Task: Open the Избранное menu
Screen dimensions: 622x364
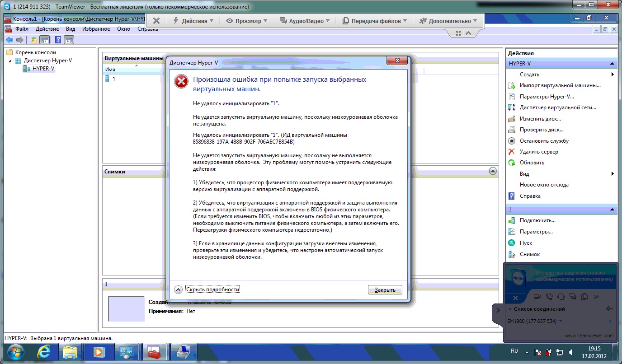Action: click(96, 29)
